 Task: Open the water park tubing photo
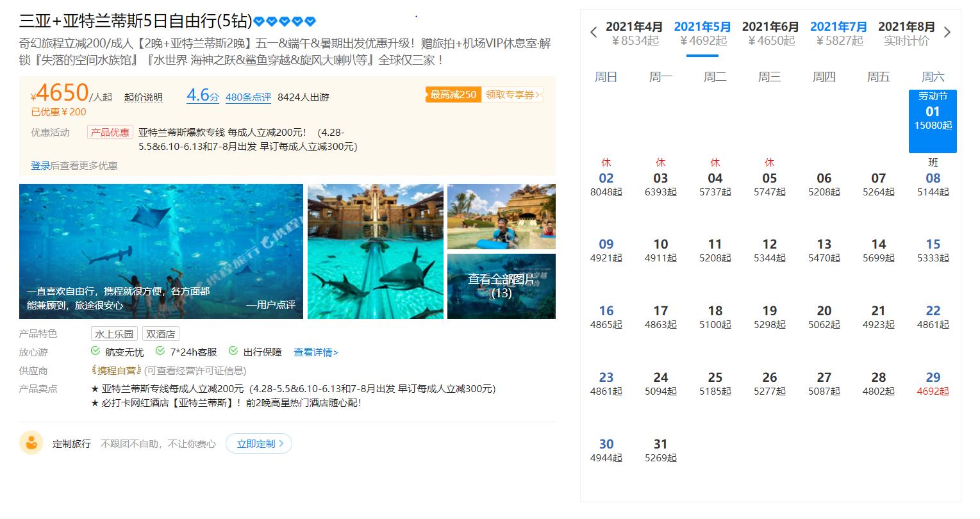[x=501, y=217]
